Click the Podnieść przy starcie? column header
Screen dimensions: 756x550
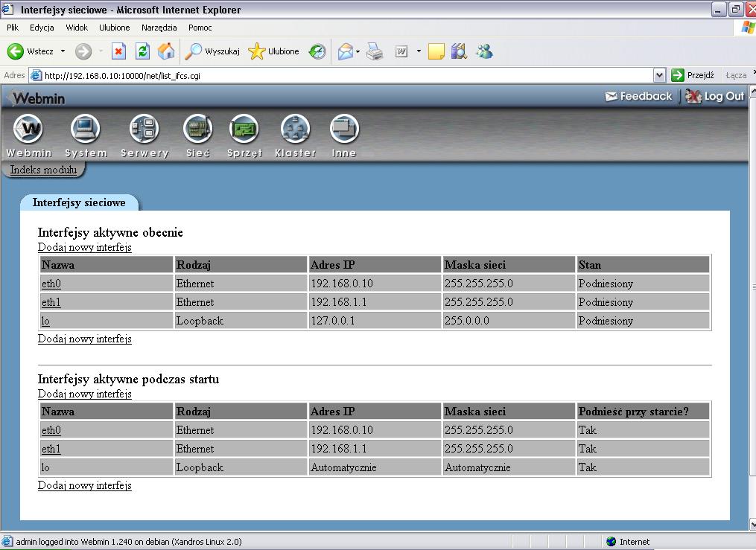point(644,412)
